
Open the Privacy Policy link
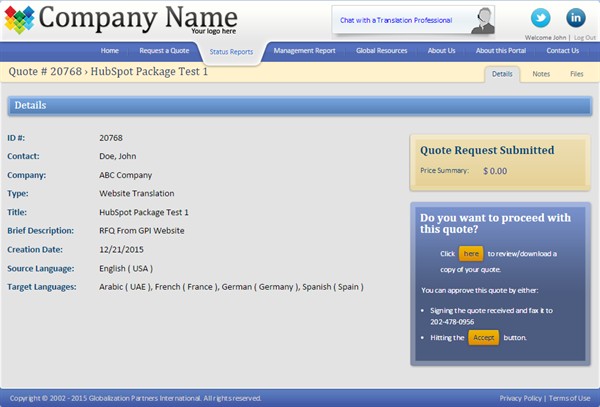521,398
